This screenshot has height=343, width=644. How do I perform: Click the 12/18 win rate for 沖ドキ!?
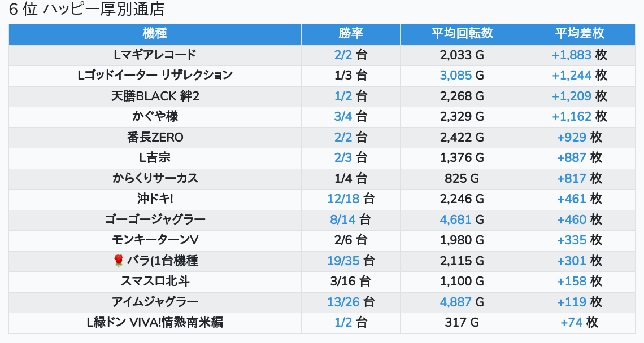click(343, 199)
